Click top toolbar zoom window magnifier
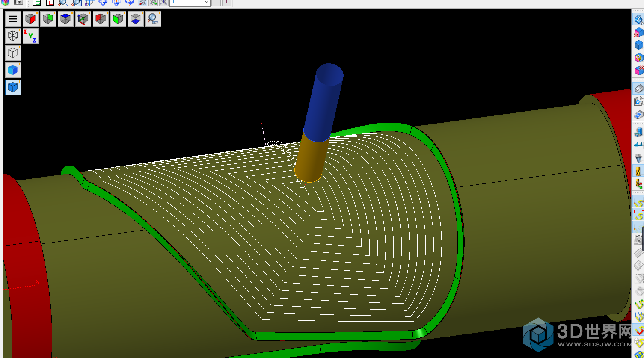The height and width of the screenshot is (358, 644). [x=77, y=3]
